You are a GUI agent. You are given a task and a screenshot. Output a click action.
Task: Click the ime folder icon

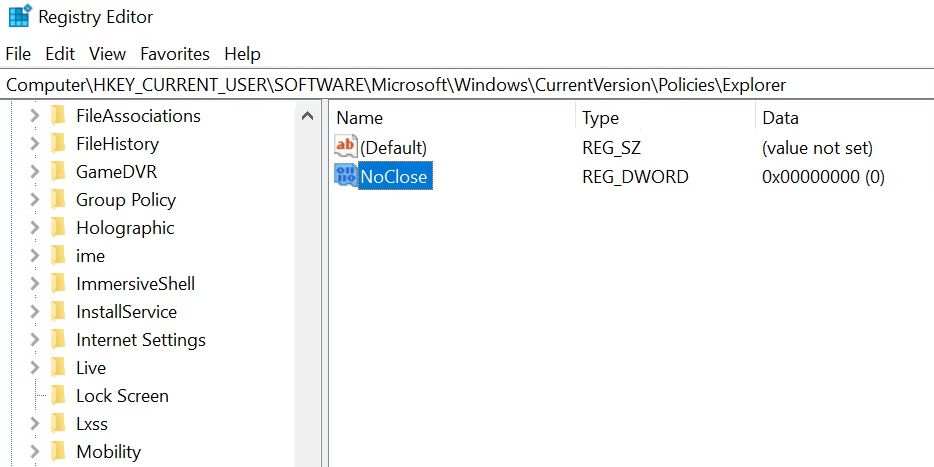(58, 256)
